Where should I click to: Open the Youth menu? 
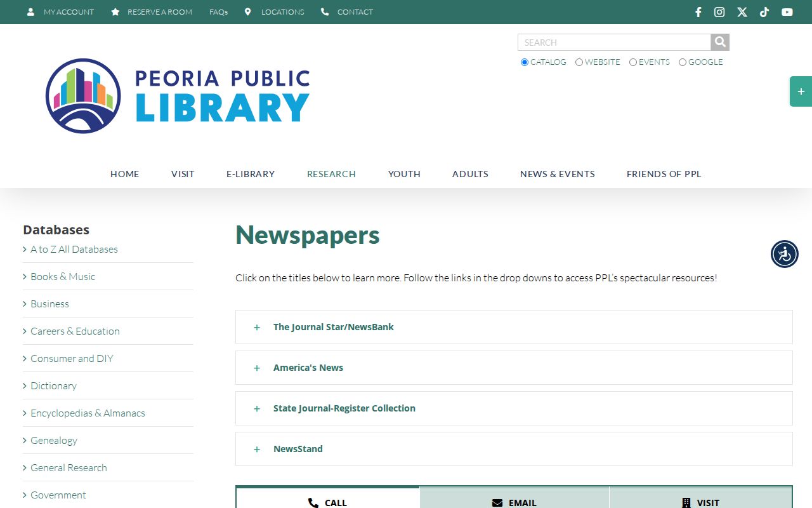[404, 174]
